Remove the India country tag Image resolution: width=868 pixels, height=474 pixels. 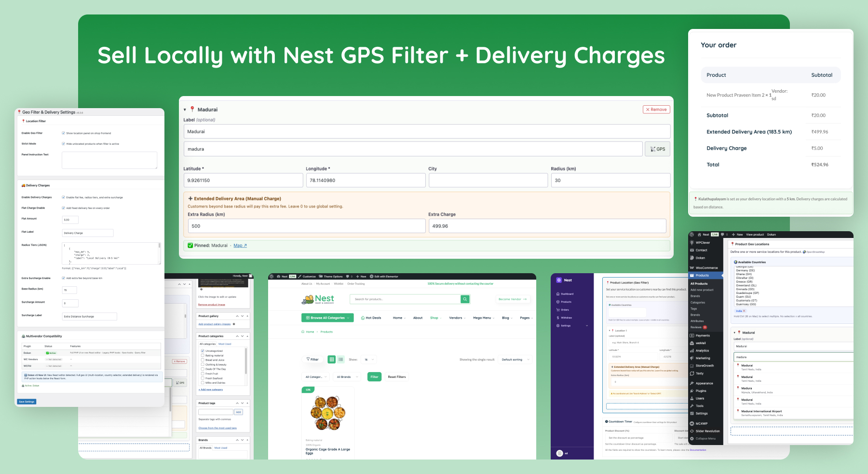(x=744, y=311)
